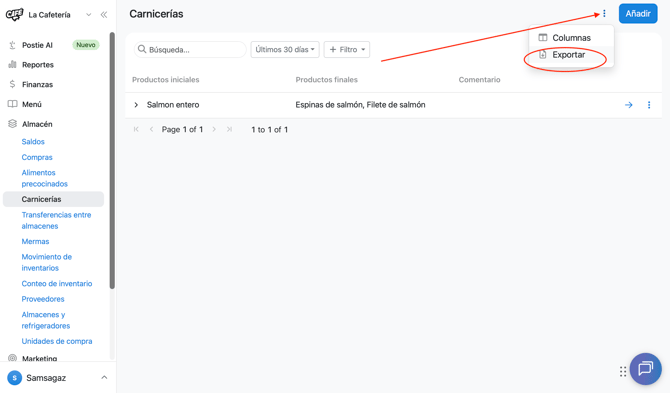Click the Salmon entero cell
The width and height of the screenshot is (670, 393).
(173, 105)
